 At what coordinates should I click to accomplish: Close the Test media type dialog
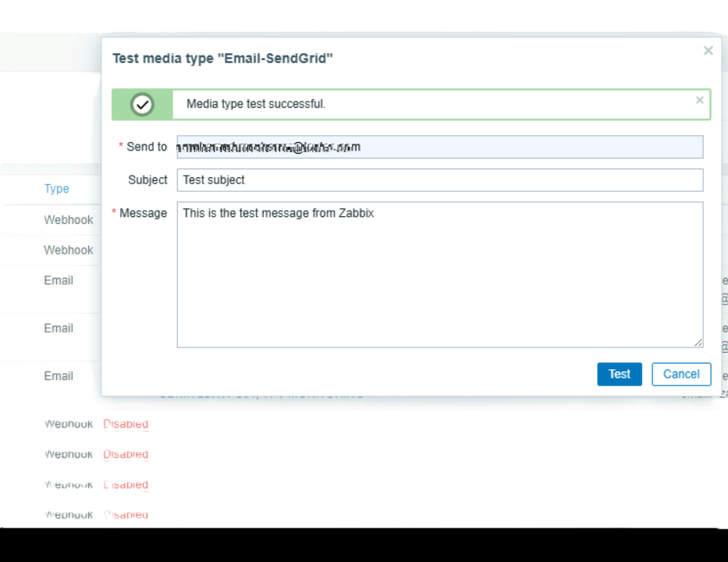coord(708,51)
